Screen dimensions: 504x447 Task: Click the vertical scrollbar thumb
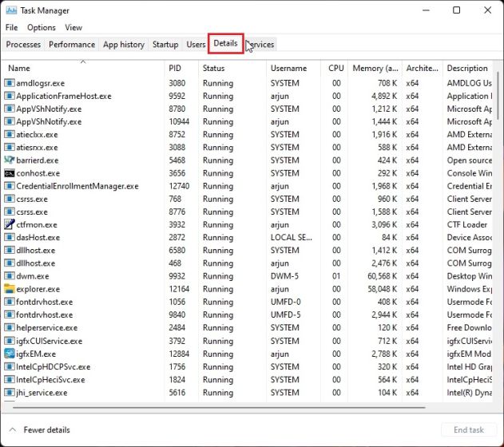pos(498,95)
